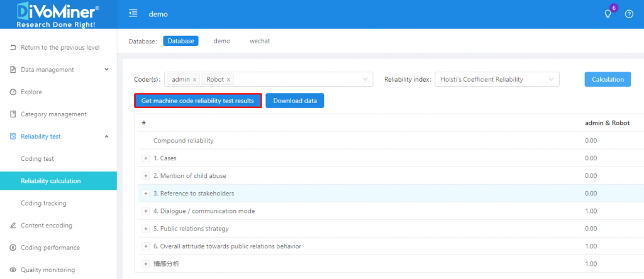644x279 pixels.
Task: Click the Download data button
Action: [294, 101]
